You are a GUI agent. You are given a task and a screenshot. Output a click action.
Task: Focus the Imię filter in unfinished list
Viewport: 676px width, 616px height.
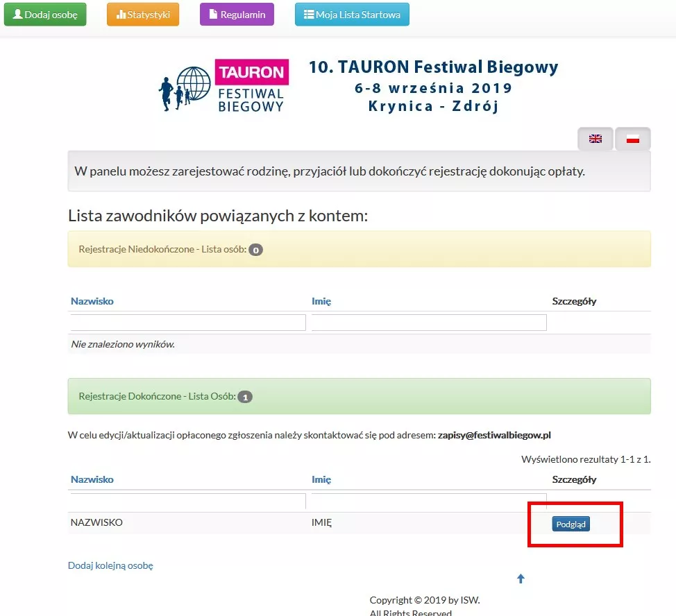coord(429,323)
